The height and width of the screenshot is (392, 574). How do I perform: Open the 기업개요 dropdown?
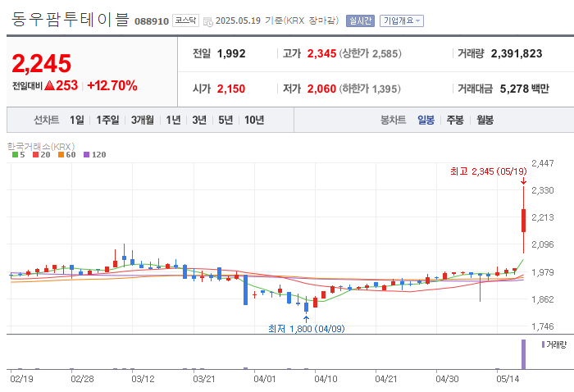[x=402, y=21]
